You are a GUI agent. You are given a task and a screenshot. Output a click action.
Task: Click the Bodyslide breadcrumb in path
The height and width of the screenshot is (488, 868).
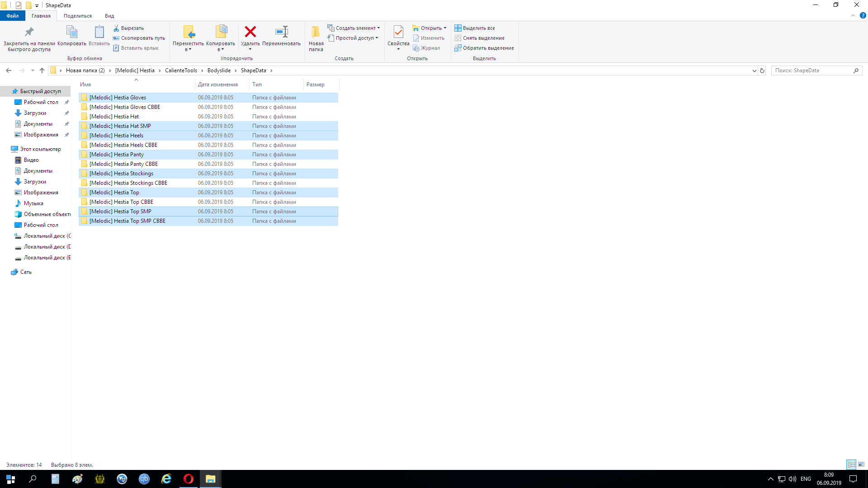(219, 70)
